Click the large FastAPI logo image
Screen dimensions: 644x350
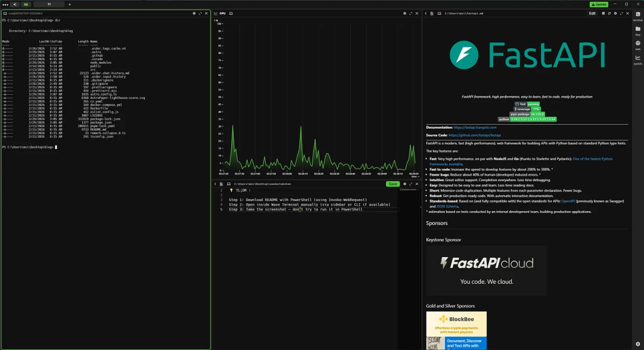[527, 55]
